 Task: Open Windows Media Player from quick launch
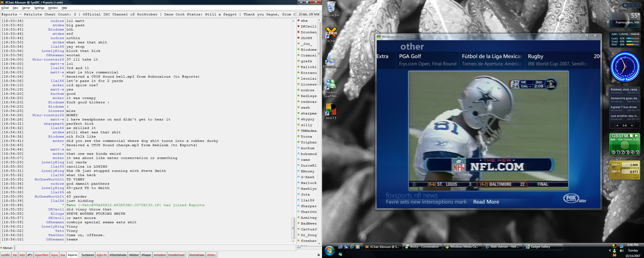(x=358, y=247)
